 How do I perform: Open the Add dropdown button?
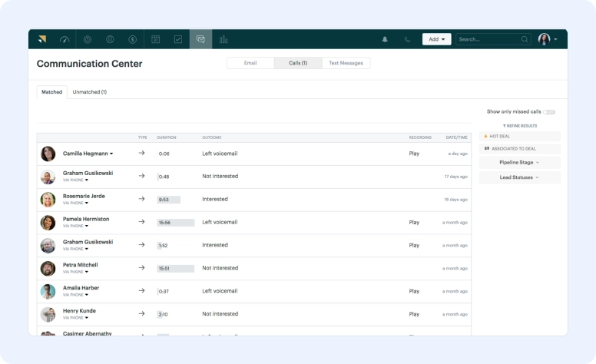436,39
